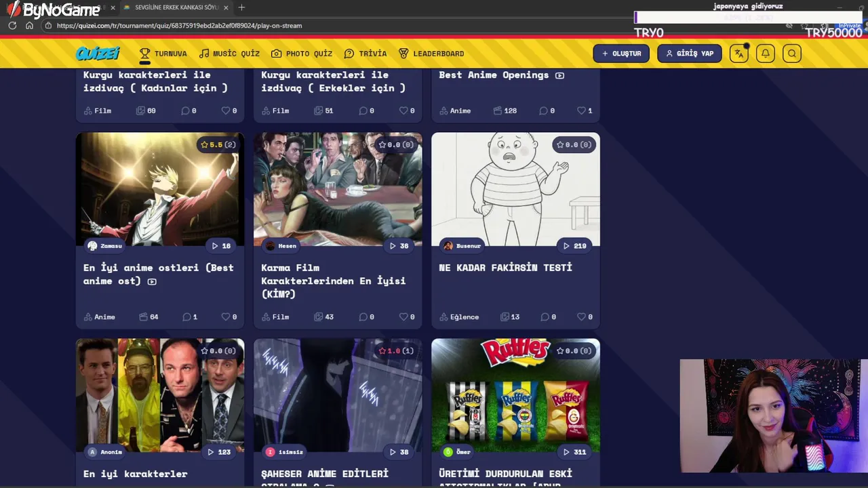Open title Best Anime Openings
The height and width of the screenshot is (488, 868).
coord(494,75)
